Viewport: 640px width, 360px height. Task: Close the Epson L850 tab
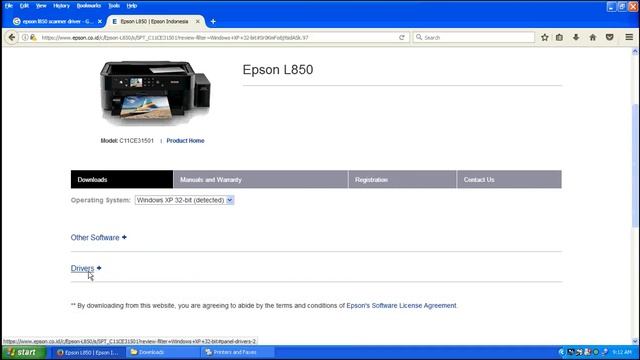tap(198, 21)
